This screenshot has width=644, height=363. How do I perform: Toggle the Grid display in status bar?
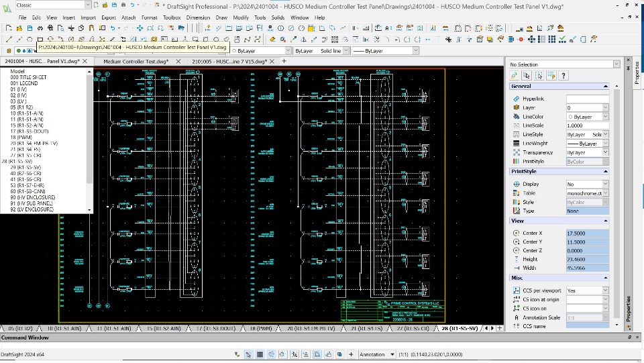point(260,354)
